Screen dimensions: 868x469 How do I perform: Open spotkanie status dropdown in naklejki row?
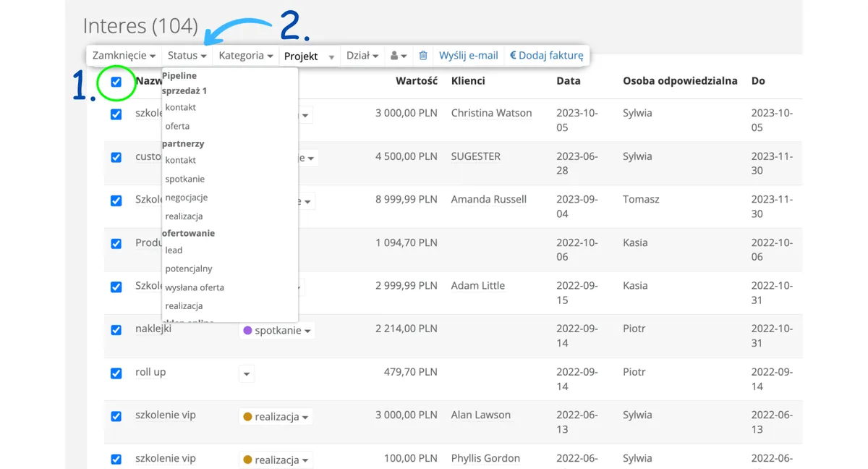coord(277,331)
